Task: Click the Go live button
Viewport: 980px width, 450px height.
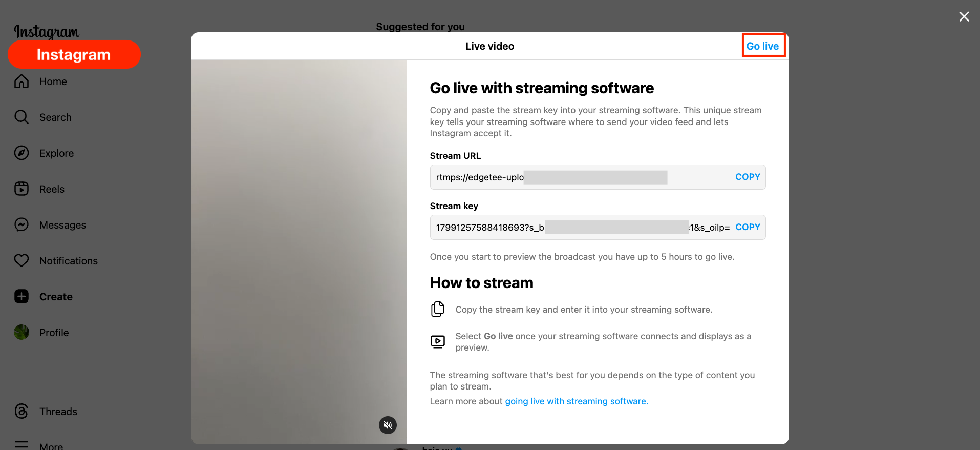Action: pyautogui.click(x=762, y=46)
